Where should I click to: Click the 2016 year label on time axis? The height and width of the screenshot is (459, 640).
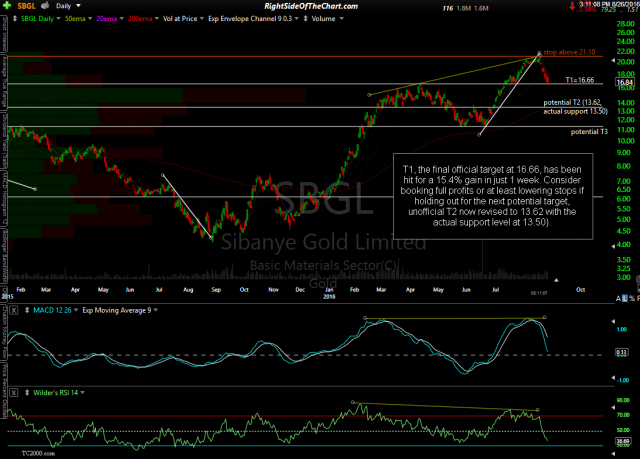pyautogui.click(x=329, y=297)
